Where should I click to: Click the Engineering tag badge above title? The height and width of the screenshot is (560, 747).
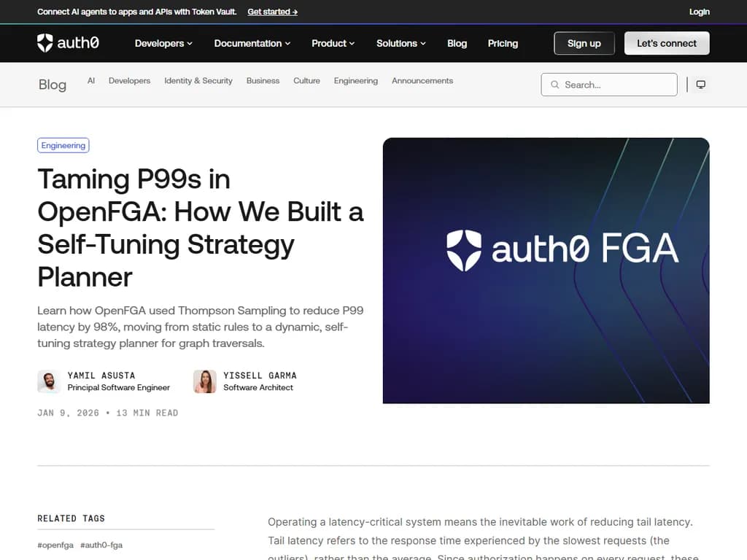point(63,145)
